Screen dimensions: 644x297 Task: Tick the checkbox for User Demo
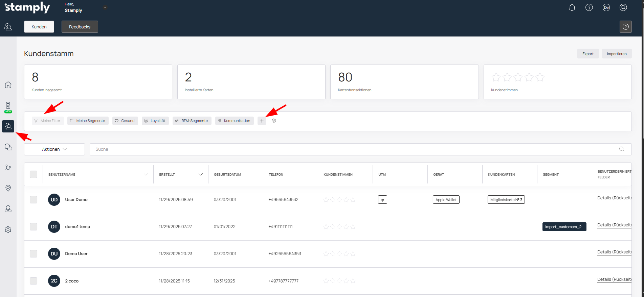pyautogui.click(x=34, y=200)
